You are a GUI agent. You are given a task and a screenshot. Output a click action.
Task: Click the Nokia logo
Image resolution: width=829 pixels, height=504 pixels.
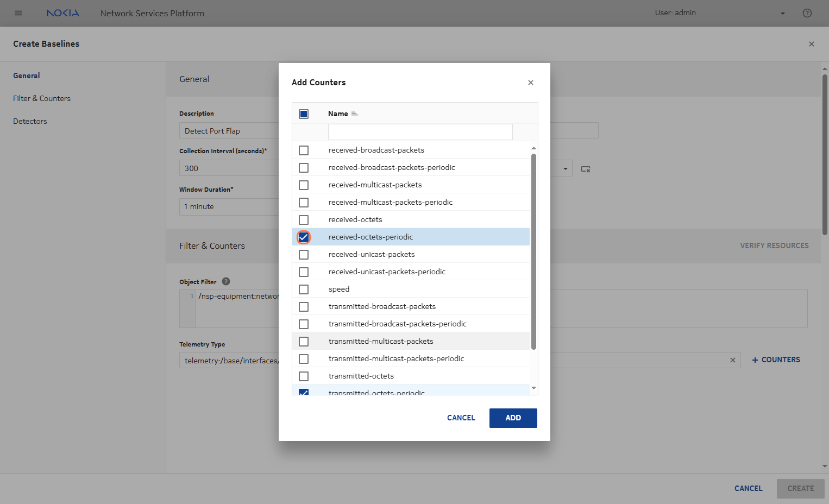click(x=63, y=13)
